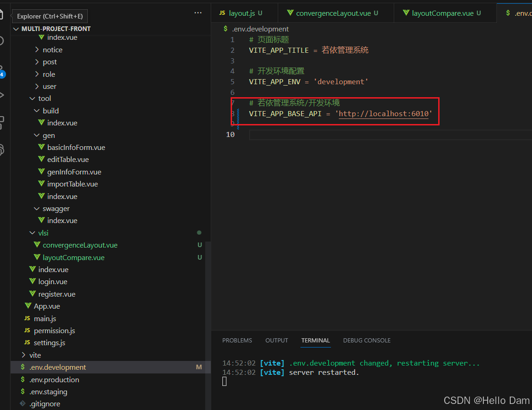Select the TERMINAL panel tab
This screenshot has height=410, width=532.
pyautogui.click(x=316, y=341)
